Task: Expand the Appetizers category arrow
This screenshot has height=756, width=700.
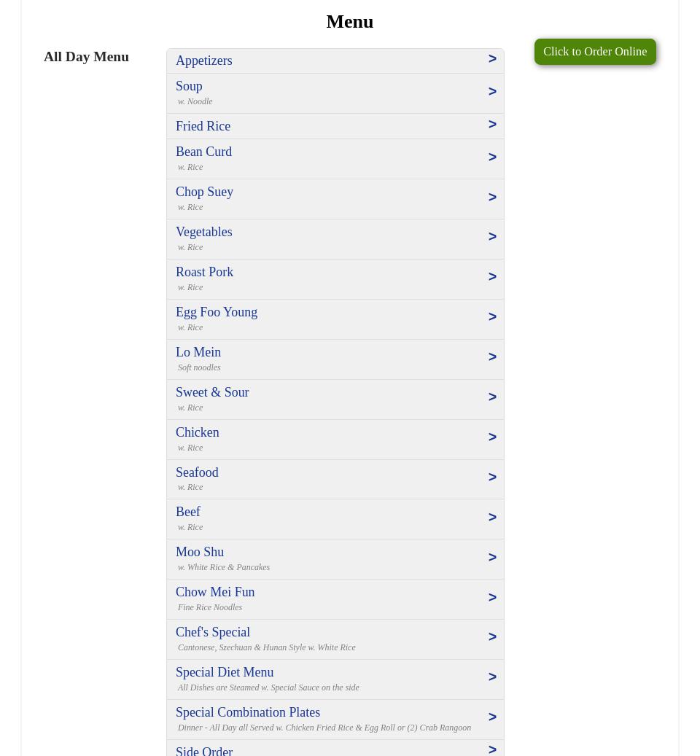Action: 492,59
